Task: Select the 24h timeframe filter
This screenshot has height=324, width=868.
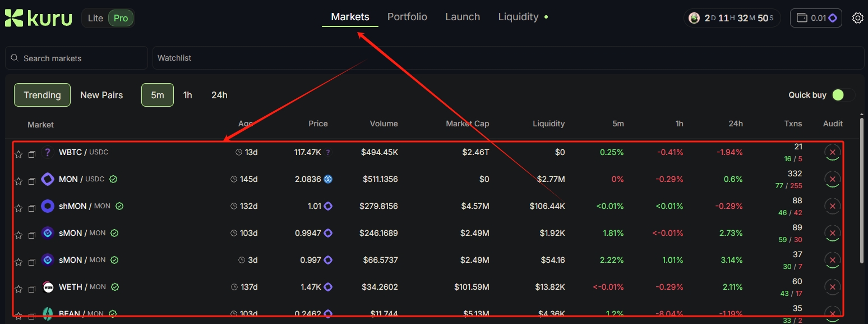Action: point(219,95)
